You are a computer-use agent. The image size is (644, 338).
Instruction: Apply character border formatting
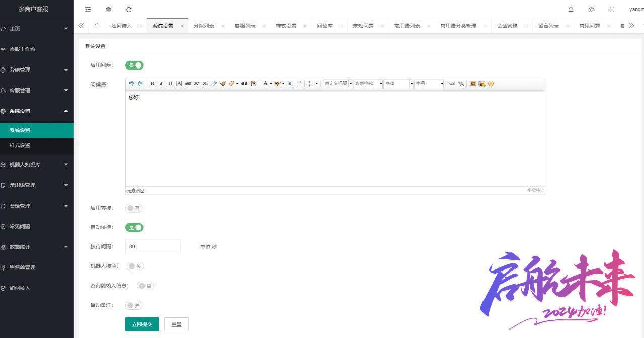click(179, 84)
